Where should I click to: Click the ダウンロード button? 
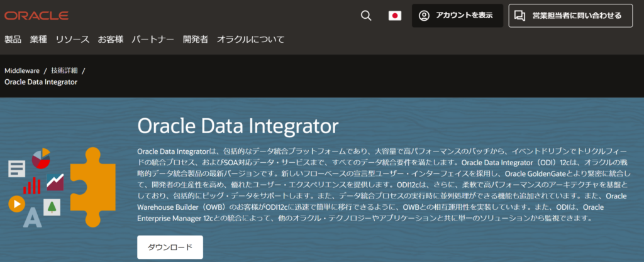170,248
